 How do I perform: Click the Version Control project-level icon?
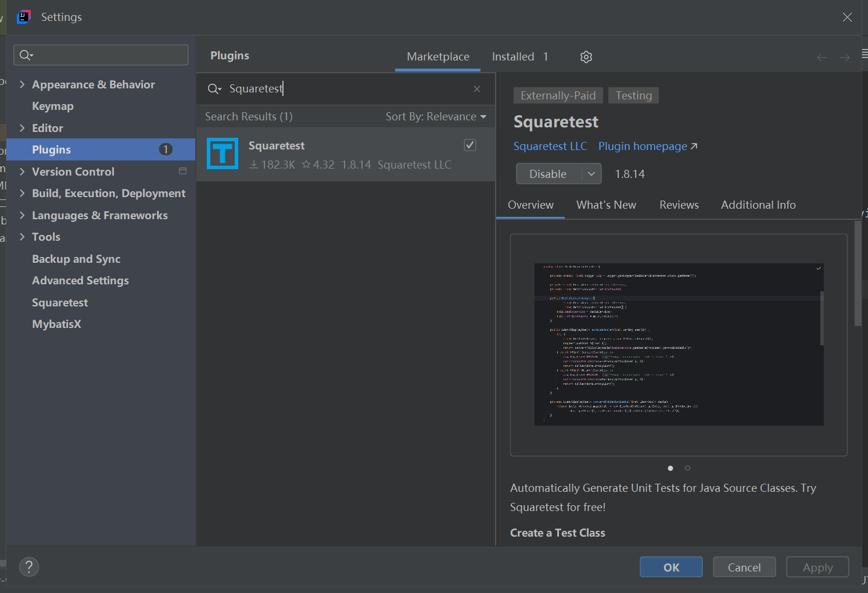pos(182,172)
